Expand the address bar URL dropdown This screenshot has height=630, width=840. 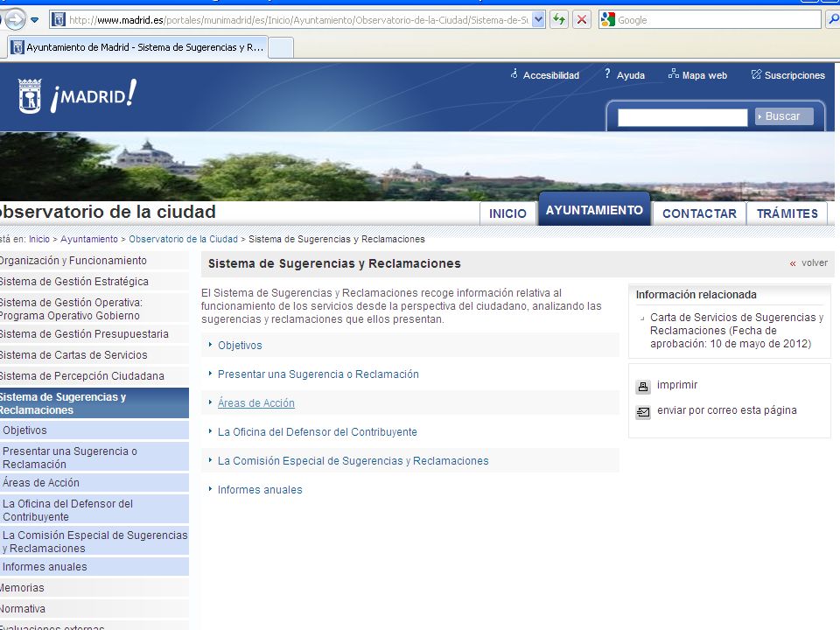tap(538, 20)
